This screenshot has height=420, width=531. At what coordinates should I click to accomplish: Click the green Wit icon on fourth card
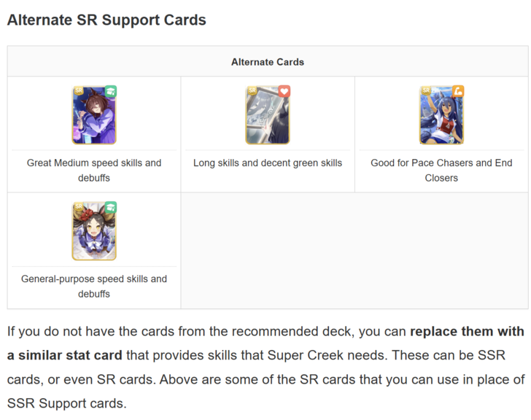pos(111,208)
